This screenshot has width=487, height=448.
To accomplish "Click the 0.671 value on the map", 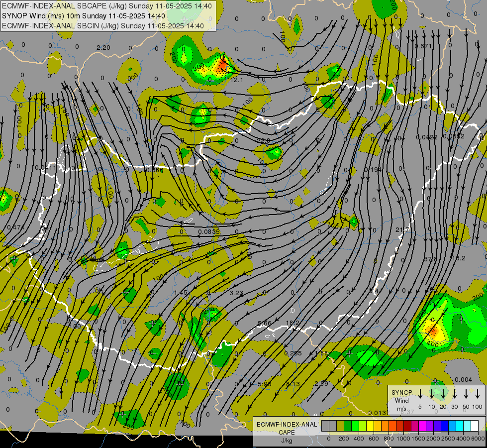I will coord(423,46).
